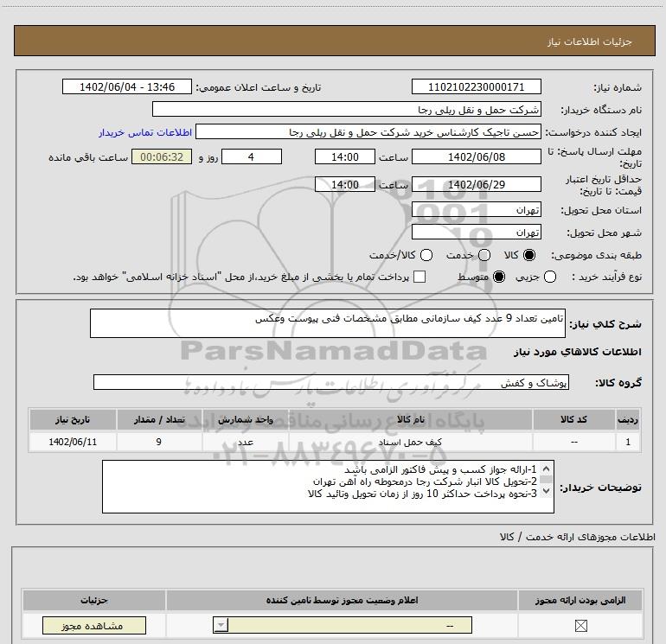The width and height of the screenshot is (666, 644).
Task: Select the خدمت category radio button
Action: pyautogui.click(x=484, y=255)
